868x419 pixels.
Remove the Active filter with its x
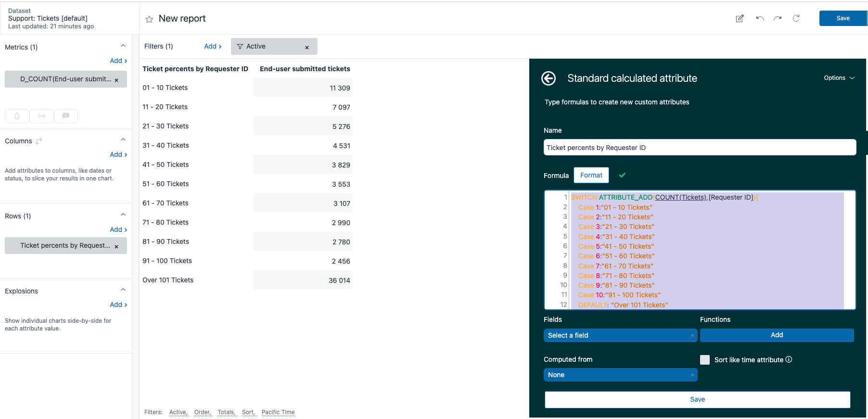pyautogui.click(x=307, y=47)
